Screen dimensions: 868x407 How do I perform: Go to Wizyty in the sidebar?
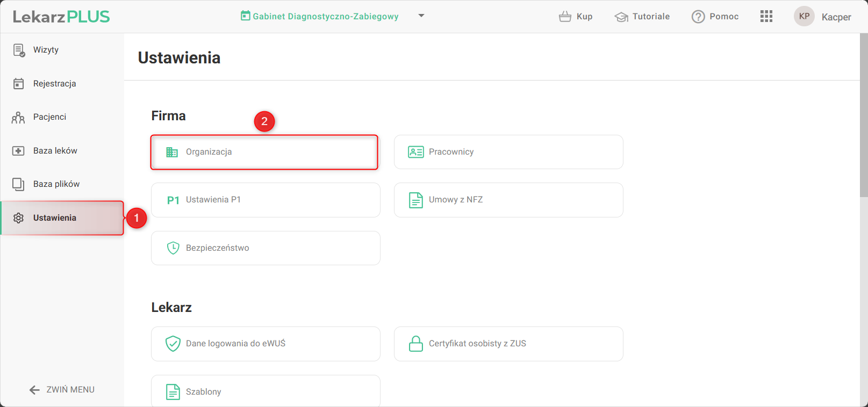(x=46, y=50)
